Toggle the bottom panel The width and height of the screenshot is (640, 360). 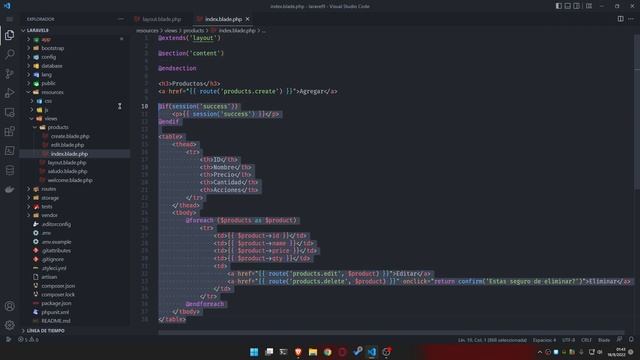(x=567, y=6)
